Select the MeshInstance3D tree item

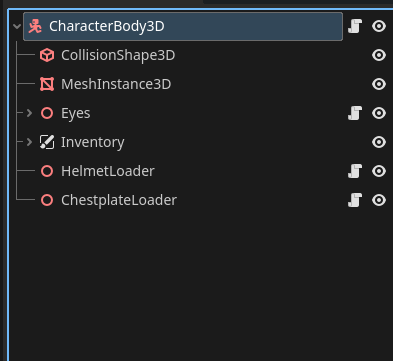point(116,84)
